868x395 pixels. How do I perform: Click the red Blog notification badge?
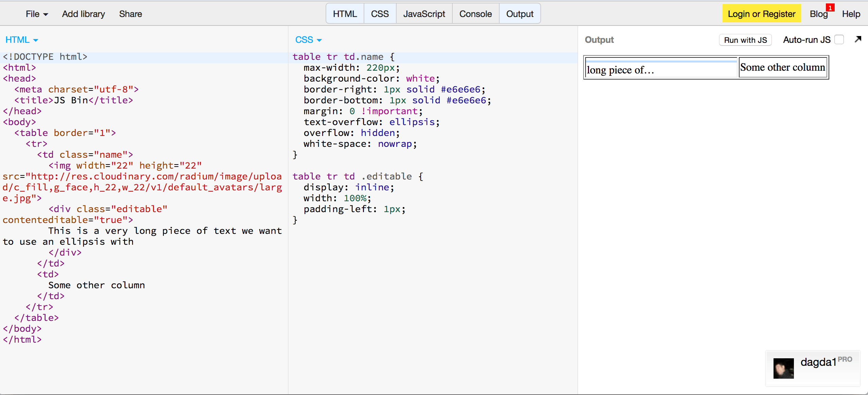tap(830, 7)
